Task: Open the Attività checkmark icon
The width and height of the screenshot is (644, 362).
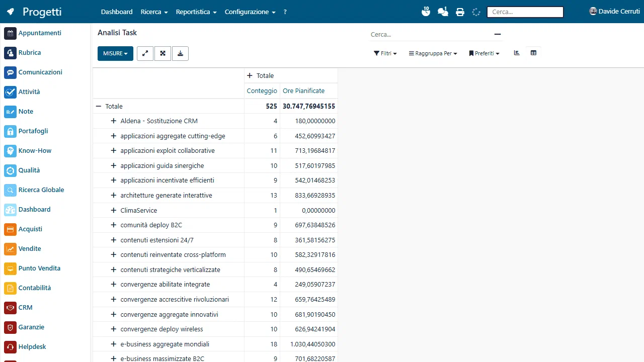Action: coord(11,92)
